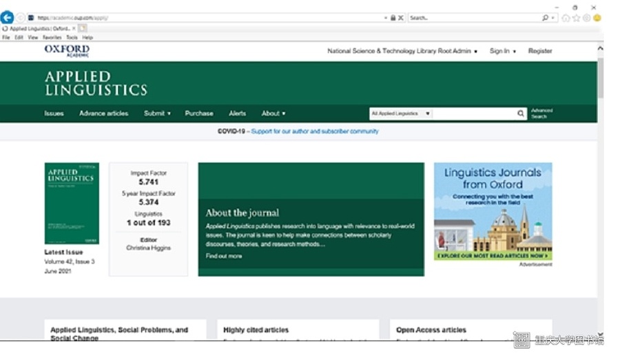This screenshot has width=620, height=364.
Task: Open Advance articles page
Action: [x=103, y=114]
